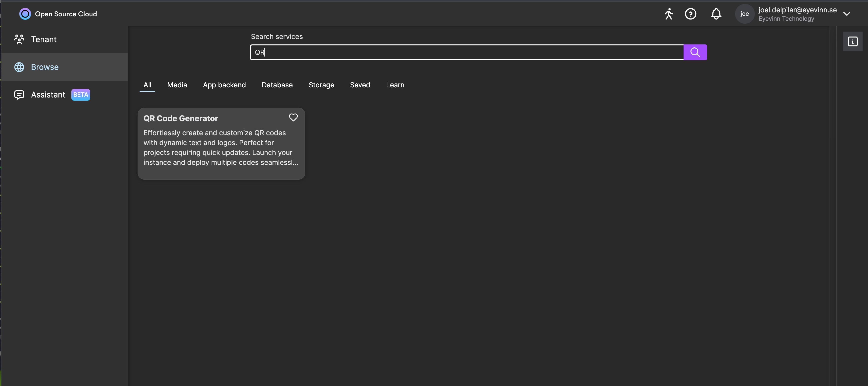Screen dimensions: 868x386
Task: Open notifications bell
Action: 716,14
